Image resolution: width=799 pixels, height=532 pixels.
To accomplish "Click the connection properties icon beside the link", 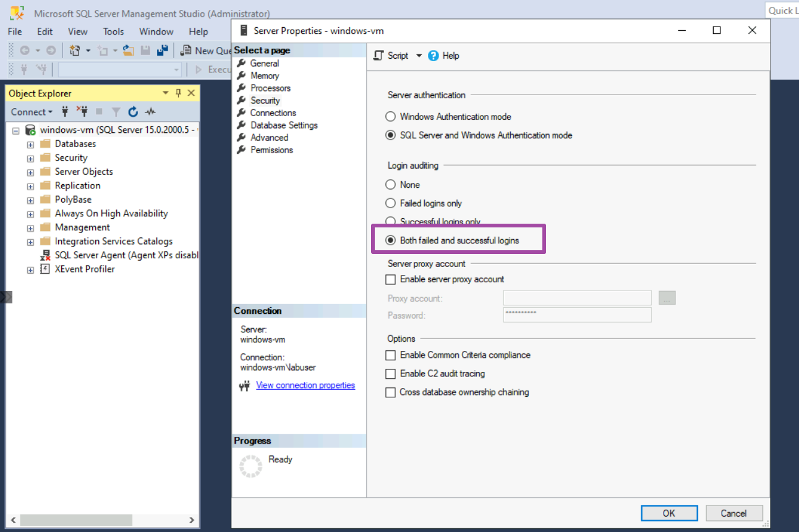I will (x=244, y=386).
